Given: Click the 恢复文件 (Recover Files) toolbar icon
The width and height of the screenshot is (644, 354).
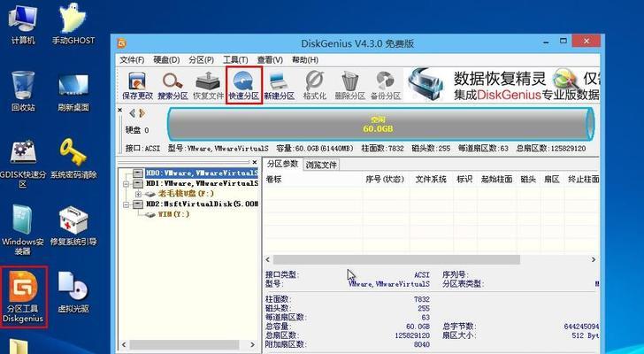Looking at the screenshot, I should (208, 85).
